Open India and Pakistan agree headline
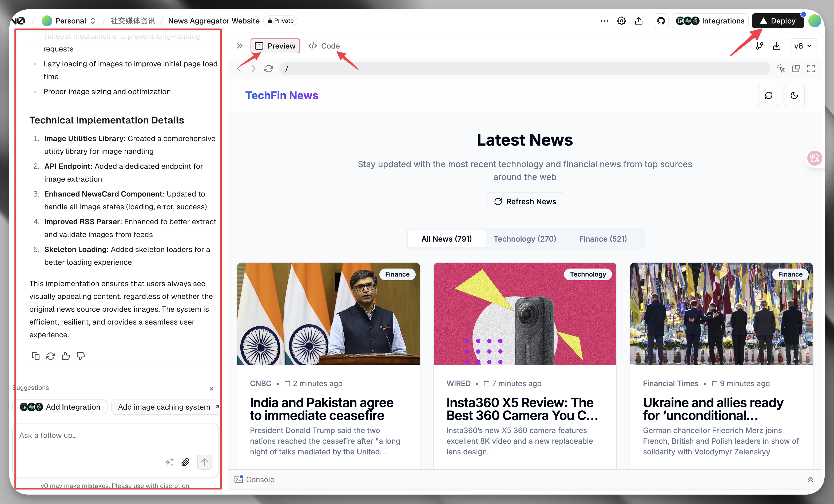The height and width of the screenshot is (504, 834). pos(321,409)
